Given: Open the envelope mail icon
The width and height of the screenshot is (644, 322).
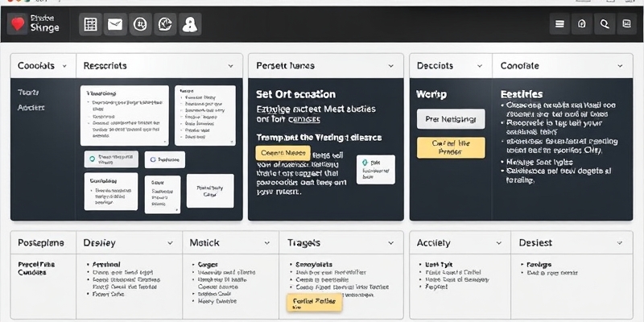Looking at the screenshot, I should [115, 25].
